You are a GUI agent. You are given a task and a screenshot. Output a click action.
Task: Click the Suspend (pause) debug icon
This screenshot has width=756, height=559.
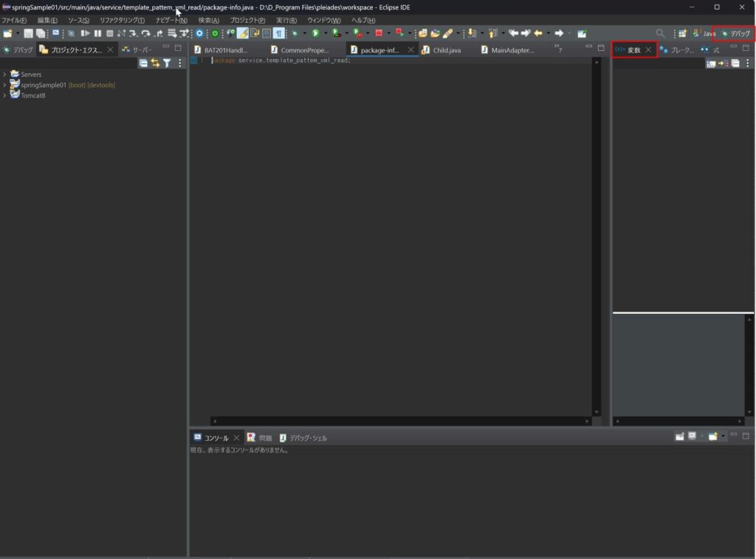97,33
